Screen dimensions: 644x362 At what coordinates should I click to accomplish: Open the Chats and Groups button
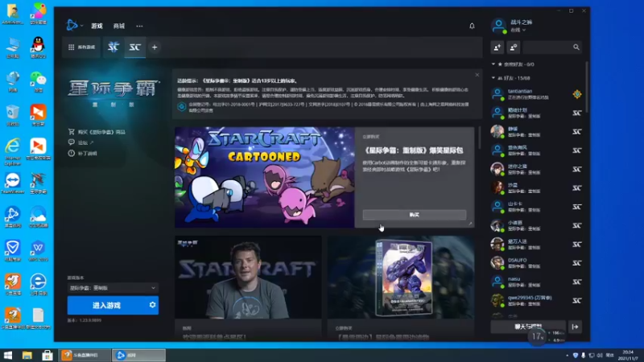coord(528,327)
